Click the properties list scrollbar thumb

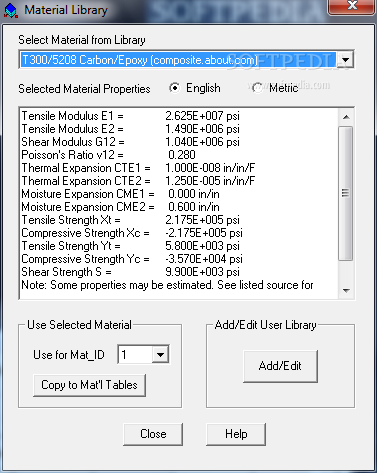click(x=346, y=193)
